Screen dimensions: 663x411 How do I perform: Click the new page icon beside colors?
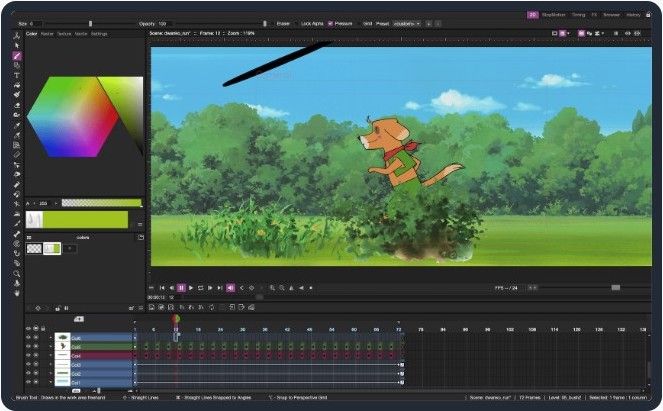[x=141, y=238]
